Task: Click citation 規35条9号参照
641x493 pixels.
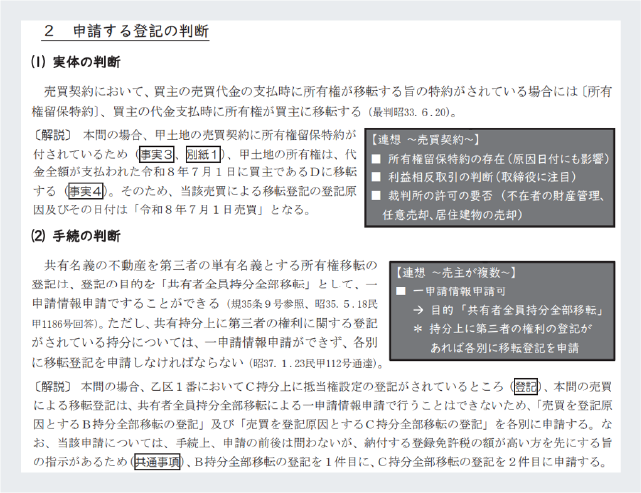Action: tap(268, 304)
